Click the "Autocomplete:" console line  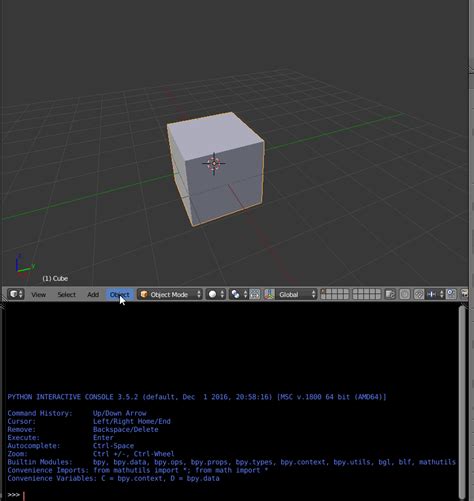pos(71,446)
